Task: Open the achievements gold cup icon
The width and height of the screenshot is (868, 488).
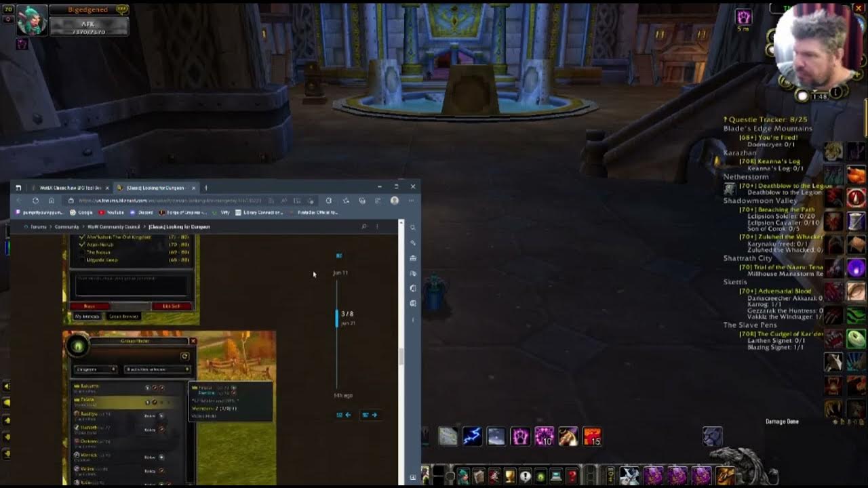Action: tap(509, 476)
